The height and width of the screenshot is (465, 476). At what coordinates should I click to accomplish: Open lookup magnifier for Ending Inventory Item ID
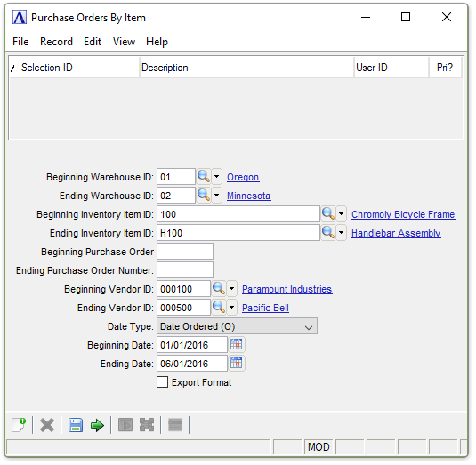click(328, 233)
